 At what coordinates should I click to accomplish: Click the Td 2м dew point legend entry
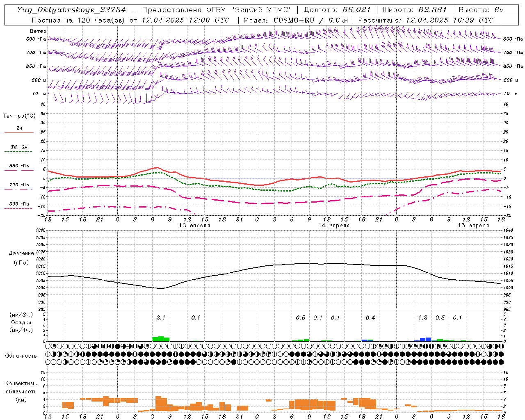pyautogui.click(x=19, y=148)
